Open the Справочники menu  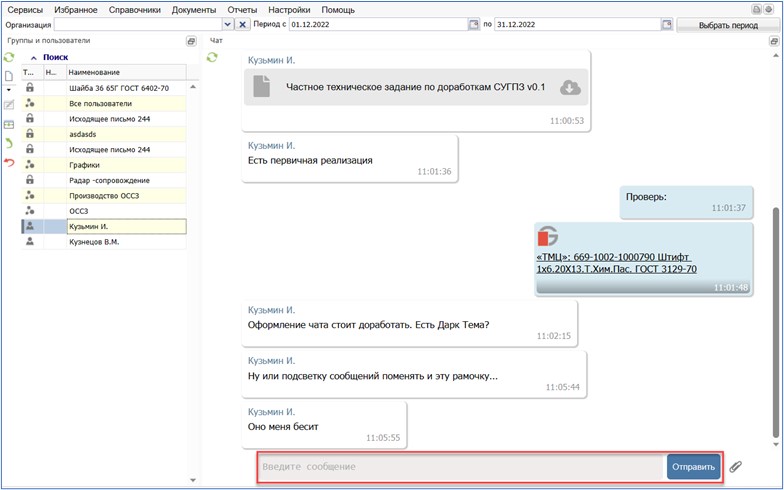(x=135, y=9)
